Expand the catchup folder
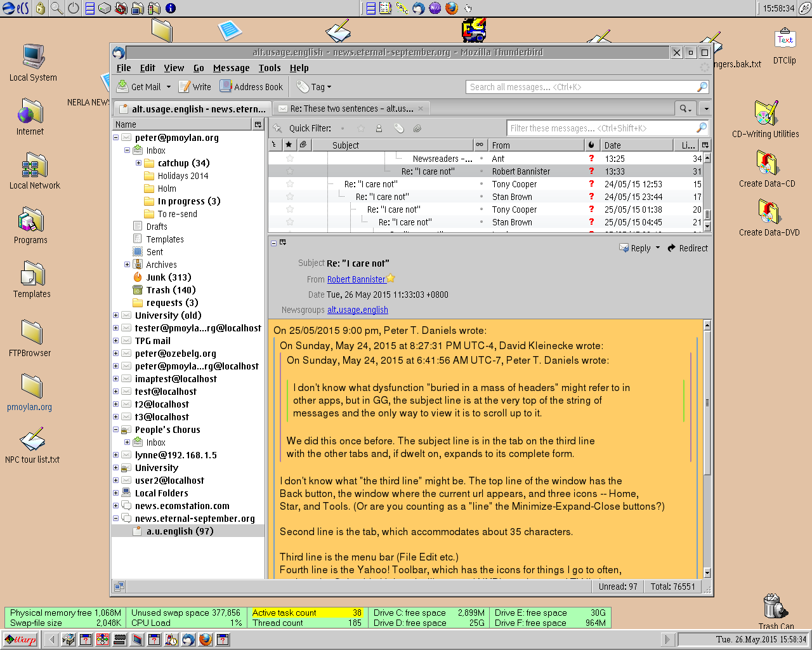 (138, 163)
